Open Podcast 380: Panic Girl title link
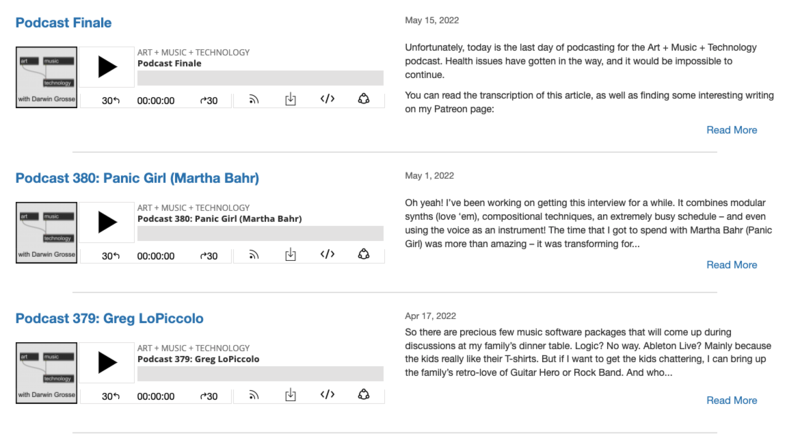 tap(137, 178)
